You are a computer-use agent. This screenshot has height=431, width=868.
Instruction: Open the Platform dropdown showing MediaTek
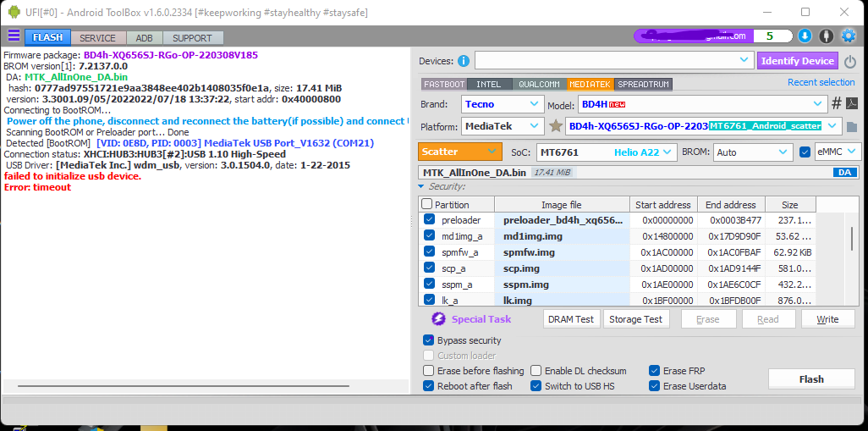(x=503, y=126)
